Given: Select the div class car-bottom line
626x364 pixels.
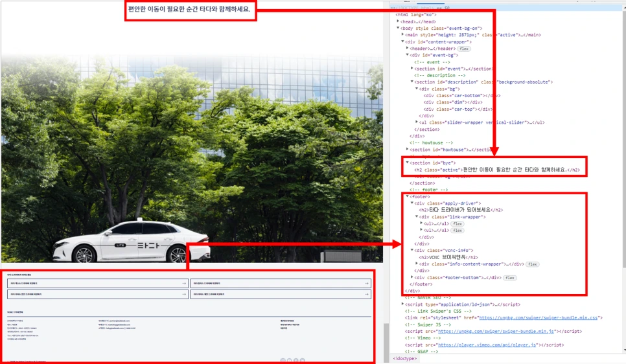Looking at the screenshot, I should [462, 95].
